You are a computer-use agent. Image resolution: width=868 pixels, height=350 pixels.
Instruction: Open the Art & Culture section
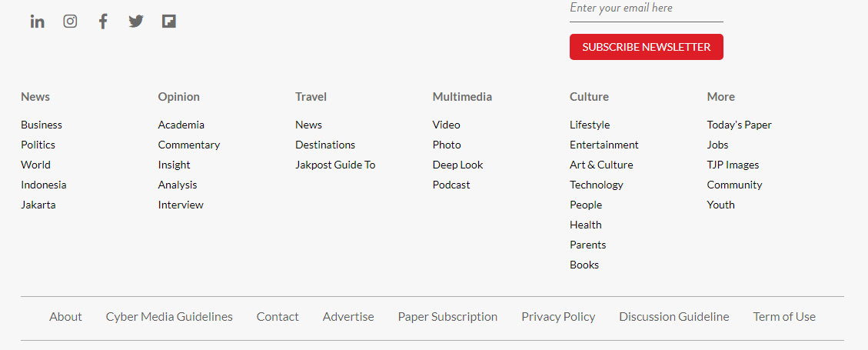(x=601, y=165)
